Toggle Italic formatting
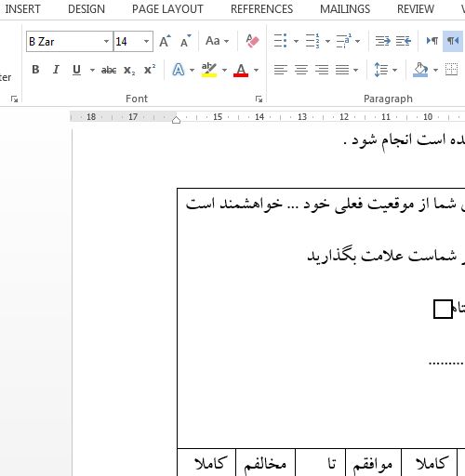465x476 pixels. [56, 70]
